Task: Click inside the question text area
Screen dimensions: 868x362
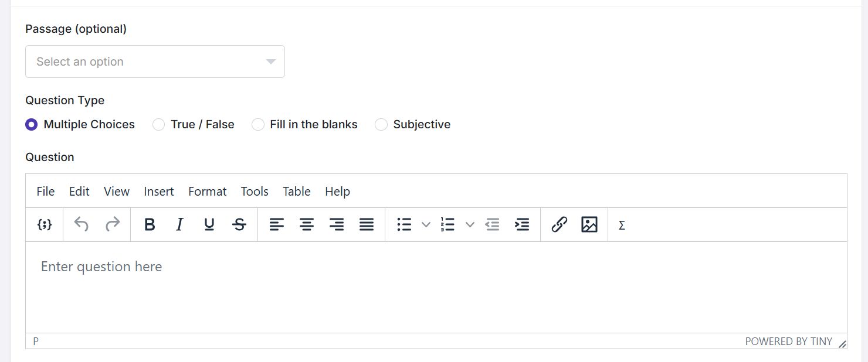Action: (x=436, y=287)
